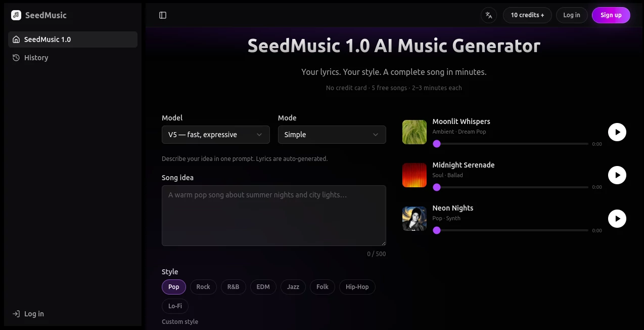Select the R&B style chip
The width and height of the screenshot is (644, 330).
pyautogui.click(x=233, y=287)
